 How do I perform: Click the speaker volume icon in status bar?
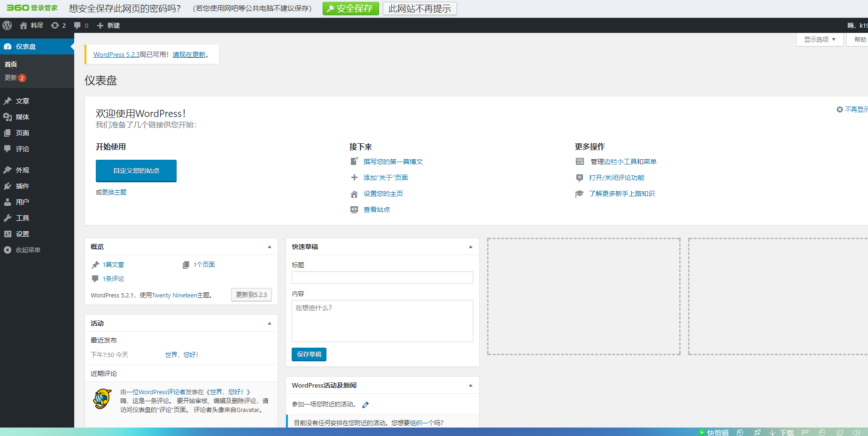pyautogui.click(x=857, y=432)
